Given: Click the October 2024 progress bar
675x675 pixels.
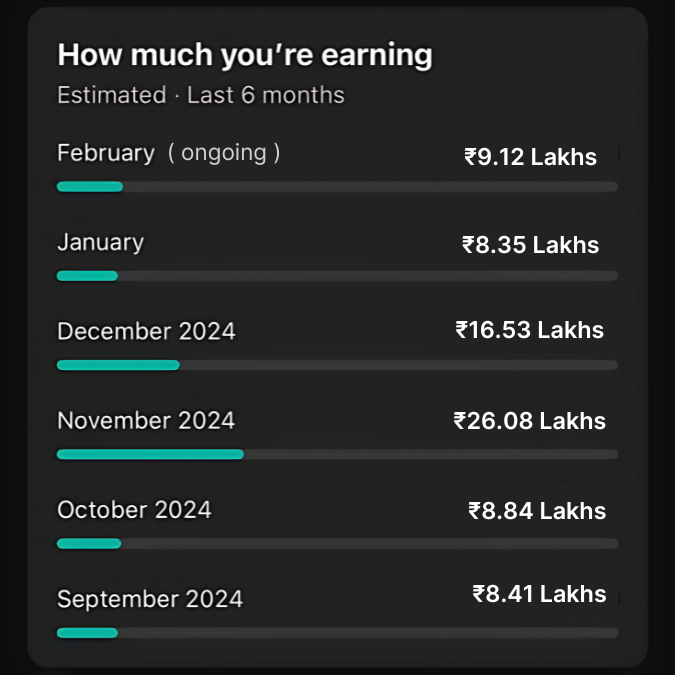Looking at the screenshot, I should tap(338, 544).
